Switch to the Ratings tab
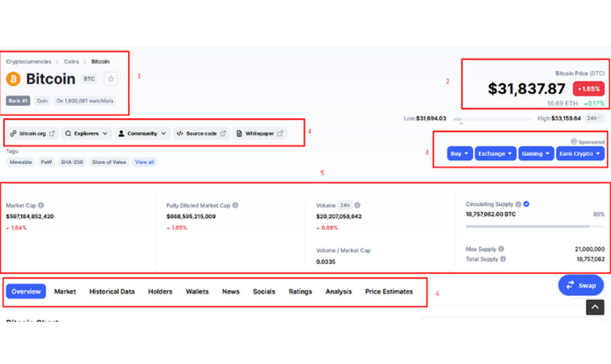Image resolution: width=611 pixels, height=364 pixels. tap(300, 292)
